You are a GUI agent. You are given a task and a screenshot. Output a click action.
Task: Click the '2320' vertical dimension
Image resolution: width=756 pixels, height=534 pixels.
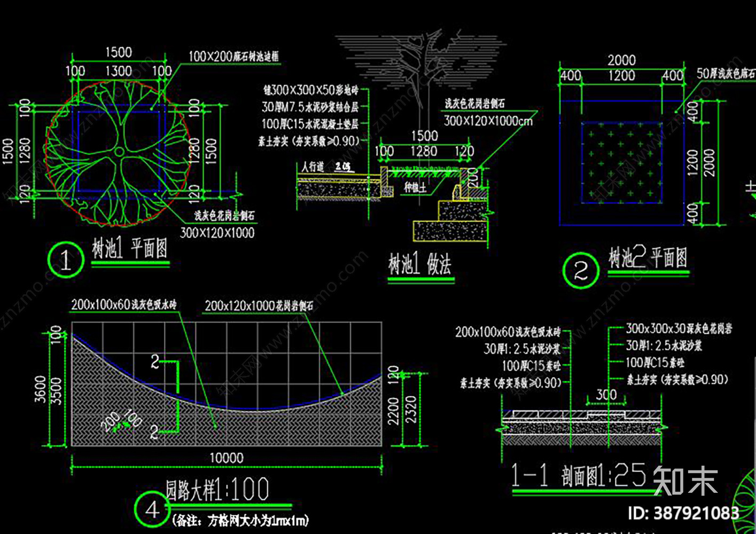(410, 410)
